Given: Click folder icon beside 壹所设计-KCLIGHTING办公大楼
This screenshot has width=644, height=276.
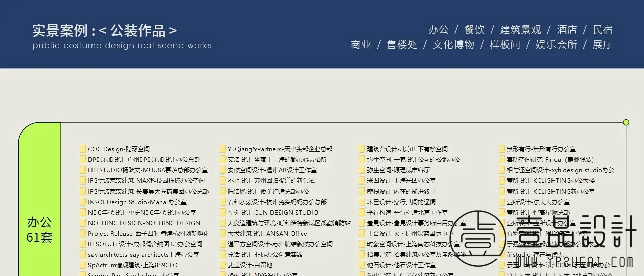Looking at the screenshot, I should pos(502,180).
